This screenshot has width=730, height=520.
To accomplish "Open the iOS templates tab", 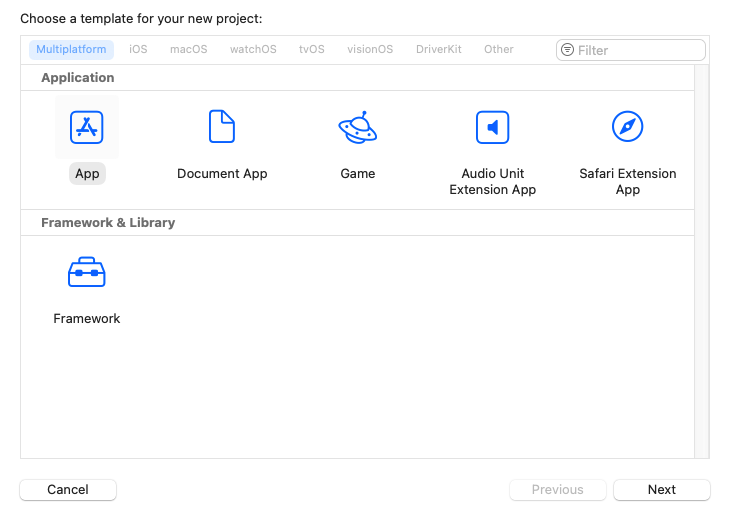I will (138, 49).
